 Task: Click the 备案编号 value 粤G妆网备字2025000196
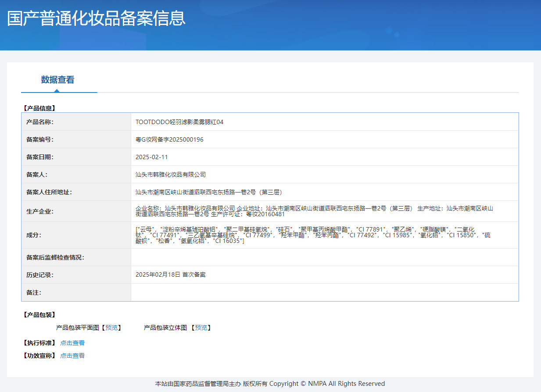[169, 139]
